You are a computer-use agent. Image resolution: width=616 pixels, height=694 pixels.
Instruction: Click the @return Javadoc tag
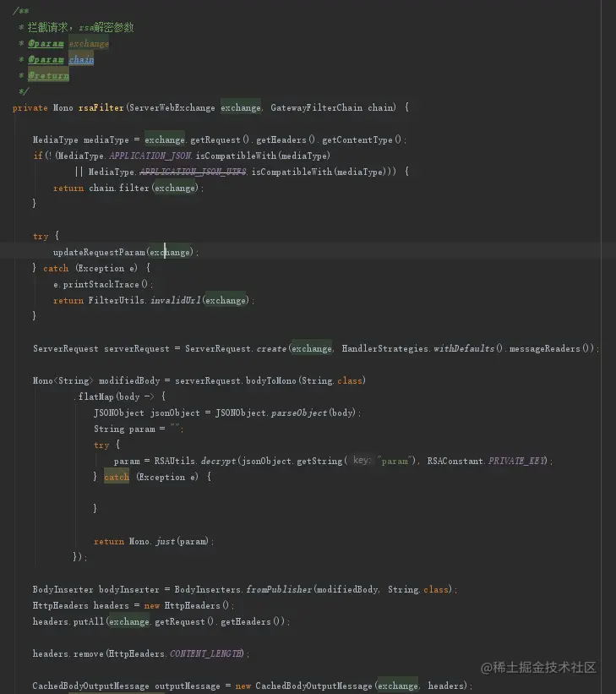point(48,76)
